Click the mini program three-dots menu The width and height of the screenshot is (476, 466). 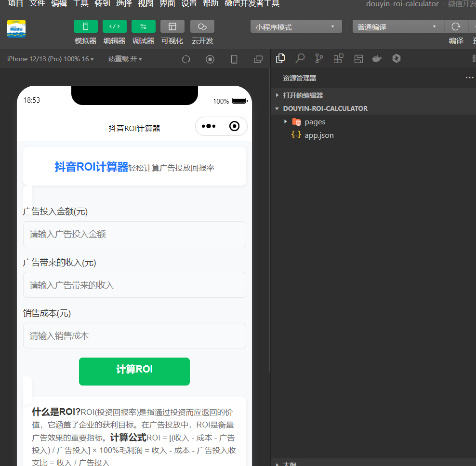click(209, 126)
